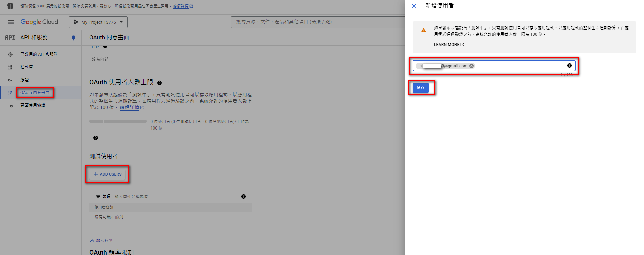
Task: Click the credentials key icon
Action: pyautogui.click(x=10, y=80)
